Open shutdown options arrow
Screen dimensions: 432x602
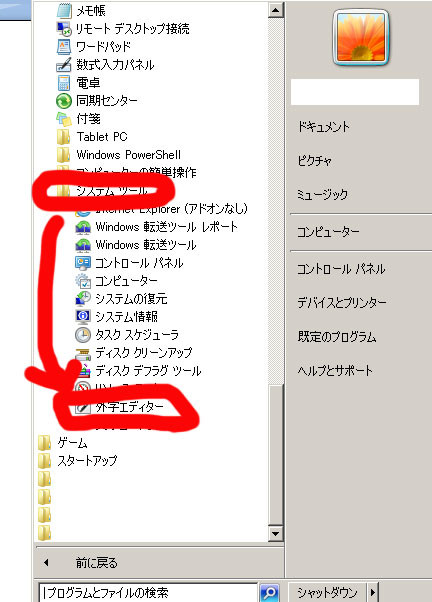click(373, 593)
